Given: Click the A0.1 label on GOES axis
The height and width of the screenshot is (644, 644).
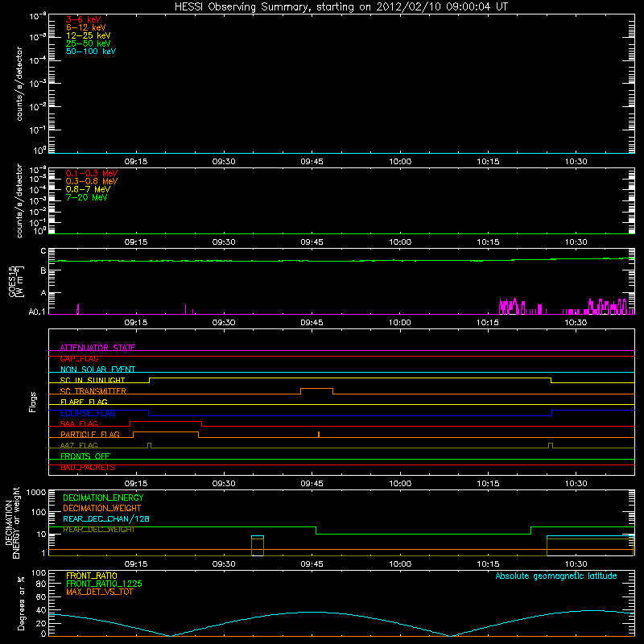Looking at the screenshot, I should pos(37,312).
